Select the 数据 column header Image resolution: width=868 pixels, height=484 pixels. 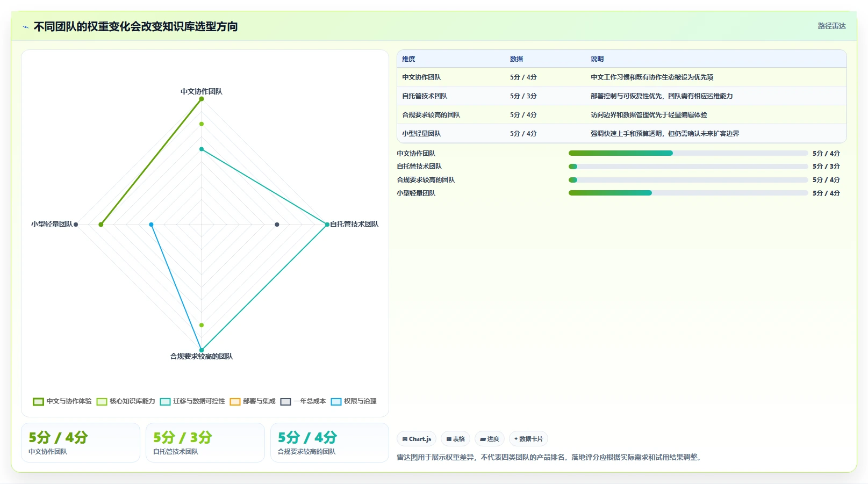pyautogui.click(x=517, y=59)
